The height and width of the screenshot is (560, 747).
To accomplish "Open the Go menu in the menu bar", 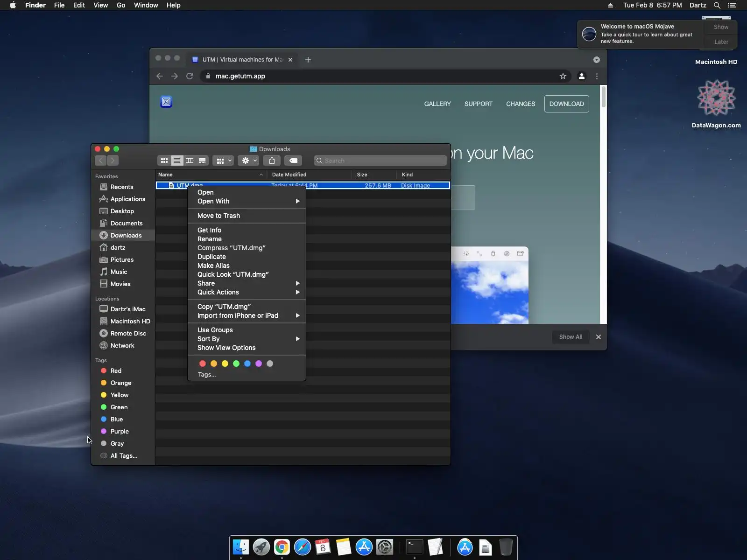I will click(x=121, y=5).
